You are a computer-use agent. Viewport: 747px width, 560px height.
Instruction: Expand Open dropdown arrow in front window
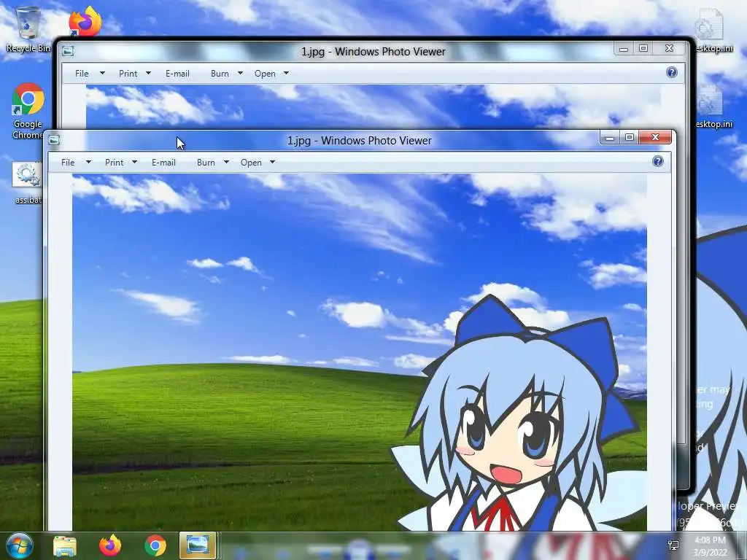point(273,163)
